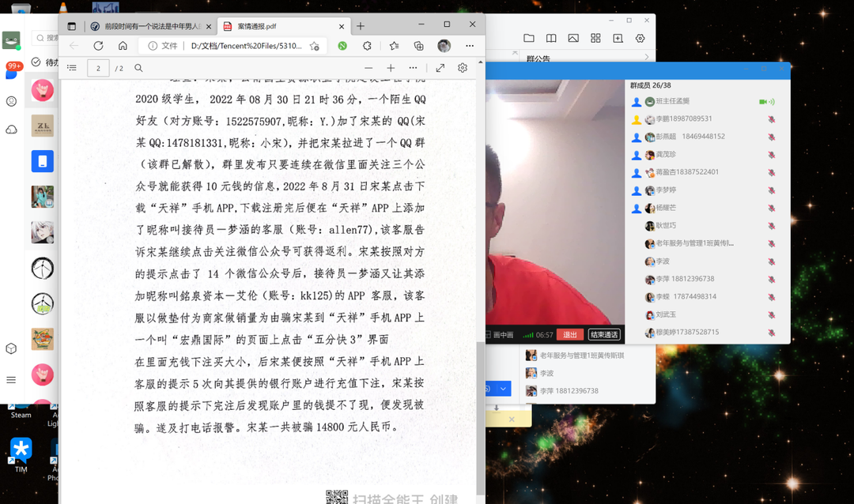
Task: Open the send button dropdown arrow
Action: coord(503,389)
